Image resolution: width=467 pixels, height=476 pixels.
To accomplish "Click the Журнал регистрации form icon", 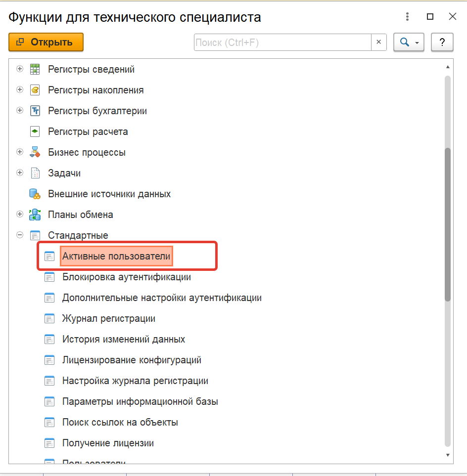I will (x=49, y=318).
